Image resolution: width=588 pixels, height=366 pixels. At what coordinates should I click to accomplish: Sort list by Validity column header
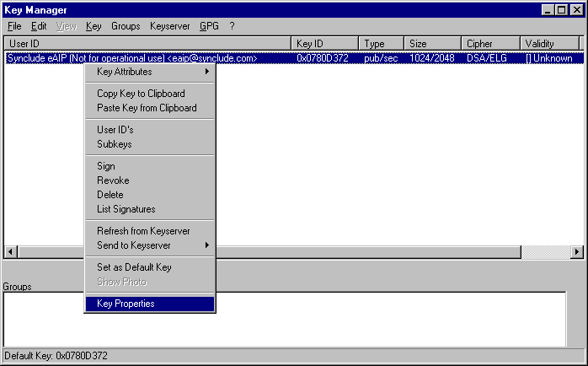(549, 43)
